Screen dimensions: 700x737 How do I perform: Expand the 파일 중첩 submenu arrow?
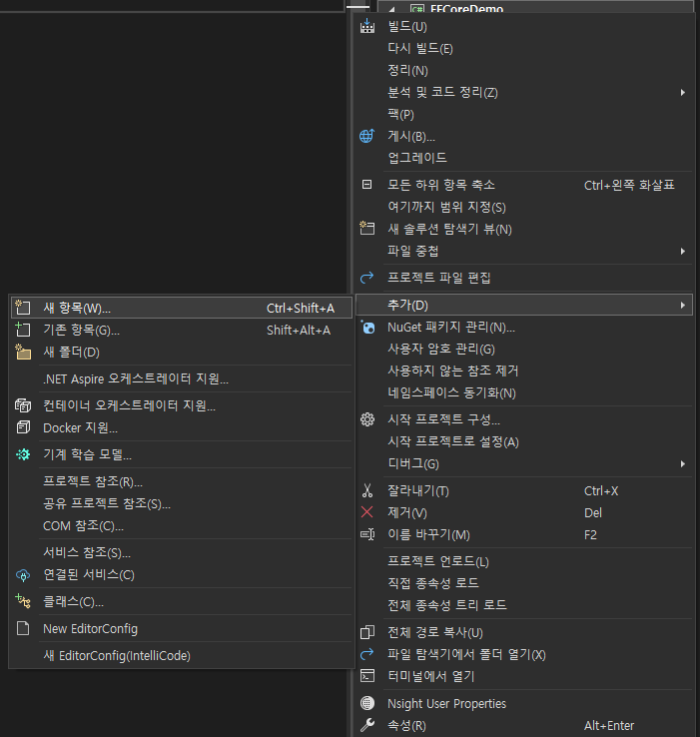coord(683,251)
